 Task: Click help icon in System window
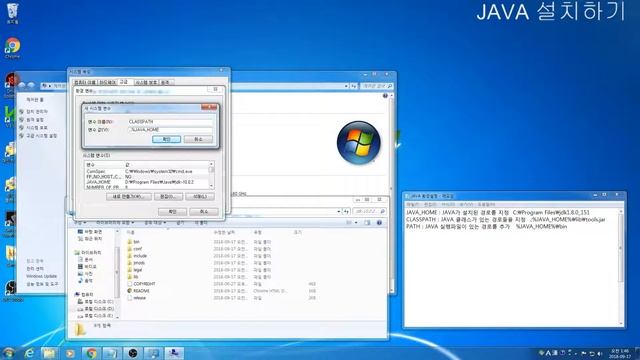click(x=385, y=96)
